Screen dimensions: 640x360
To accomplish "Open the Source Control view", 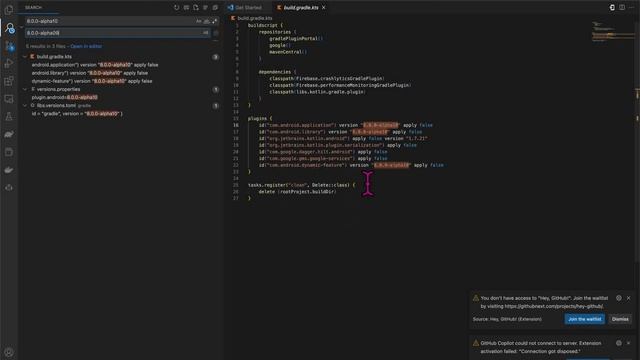I will [x=9, y=46].
